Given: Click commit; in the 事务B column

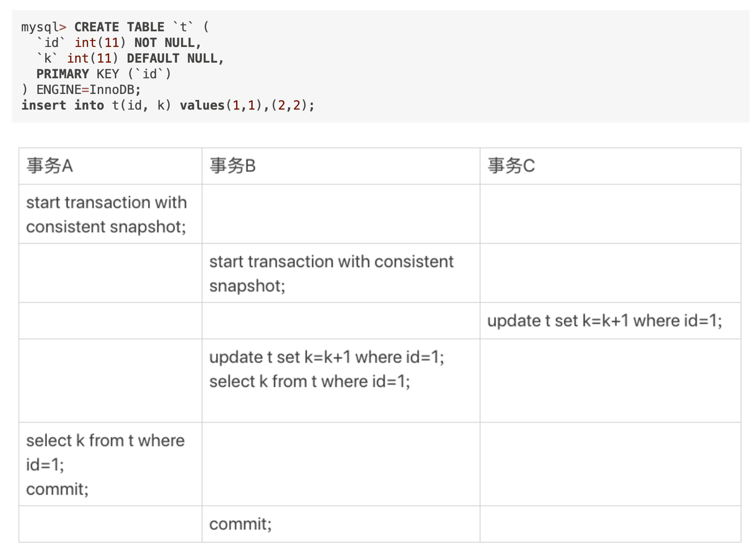Looking at the screenshot, I should 240,524.
